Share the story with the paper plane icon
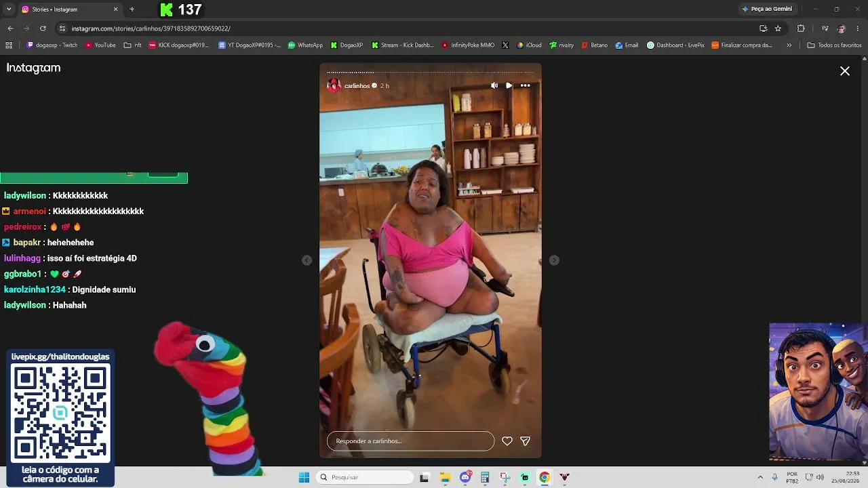 525,441
